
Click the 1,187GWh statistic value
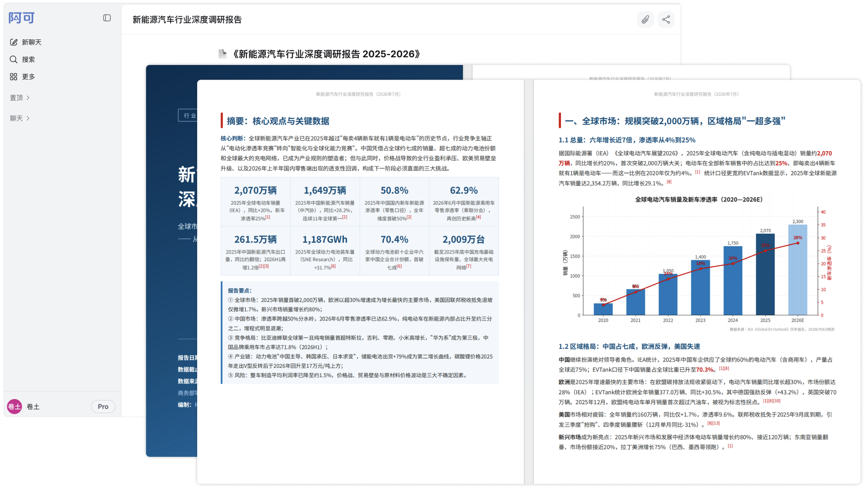325,240
